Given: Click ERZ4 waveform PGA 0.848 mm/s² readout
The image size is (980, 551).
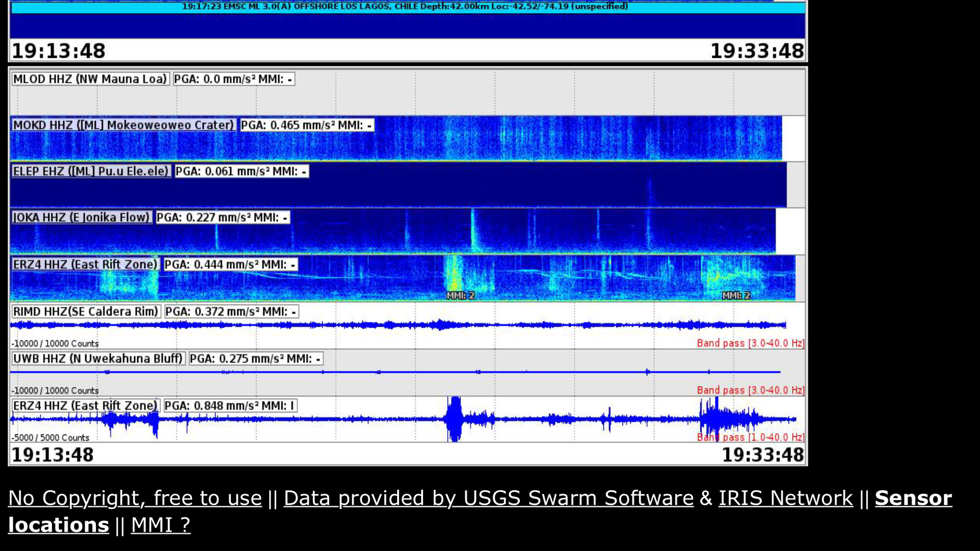Looking at the screenshot, I should coord(229,406).
